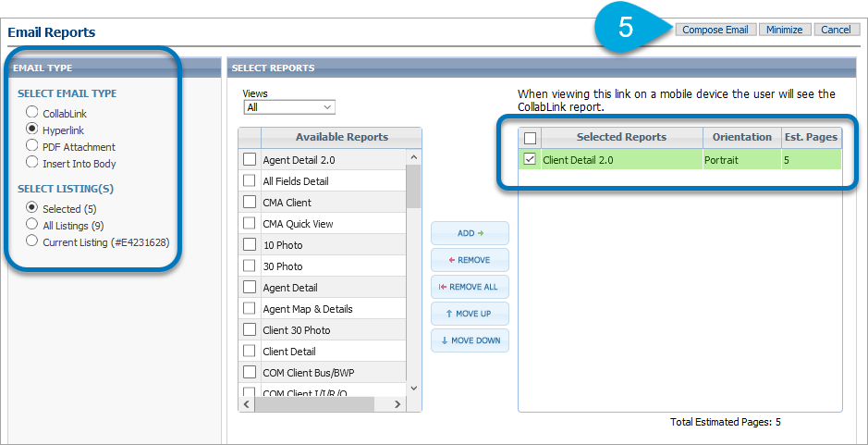Click the REMOVE button

470,260
